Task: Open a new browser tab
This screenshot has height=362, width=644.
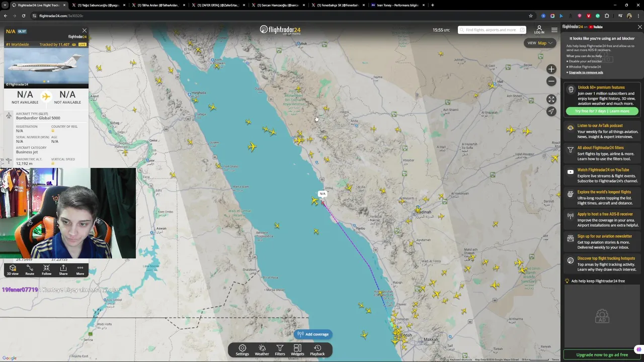Action: [433, 5]
